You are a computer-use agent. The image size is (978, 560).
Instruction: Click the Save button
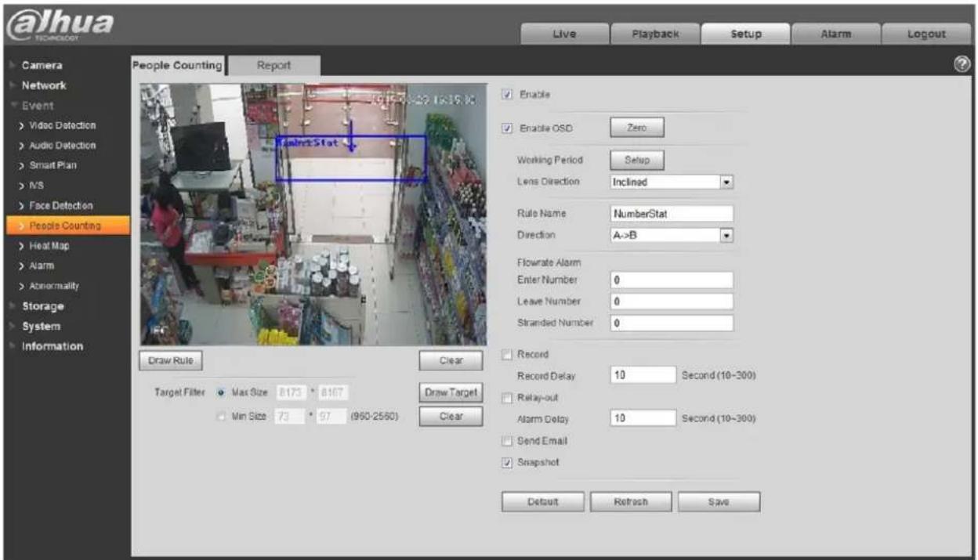pos(719,502)
